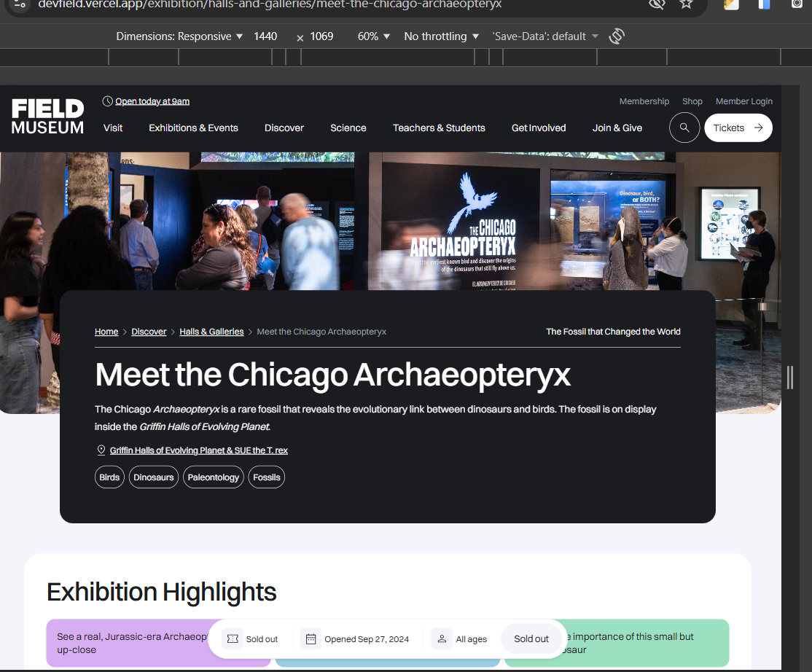Select the Birds tag
The height and width of the screenshot is (672, 812).
pos(109,477)
